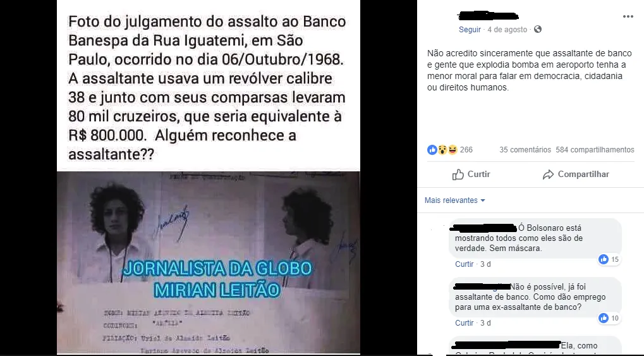Like the second comment about assaltante de banco
644x356 pixels.
[464, 322]
